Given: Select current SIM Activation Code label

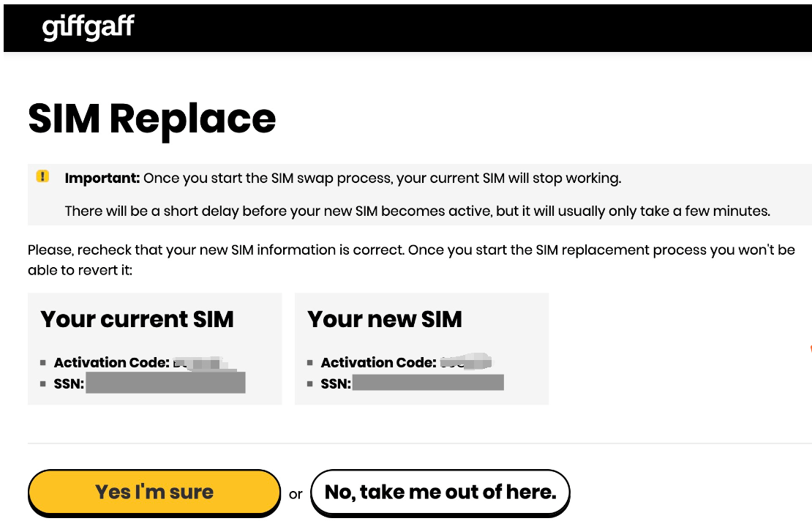Looking at the screenshot, I should coord(112,362).
